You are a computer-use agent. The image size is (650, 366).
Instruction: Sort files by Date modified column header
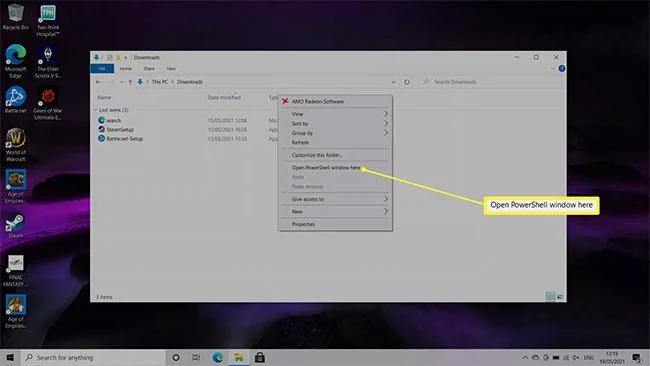point(224,97)
